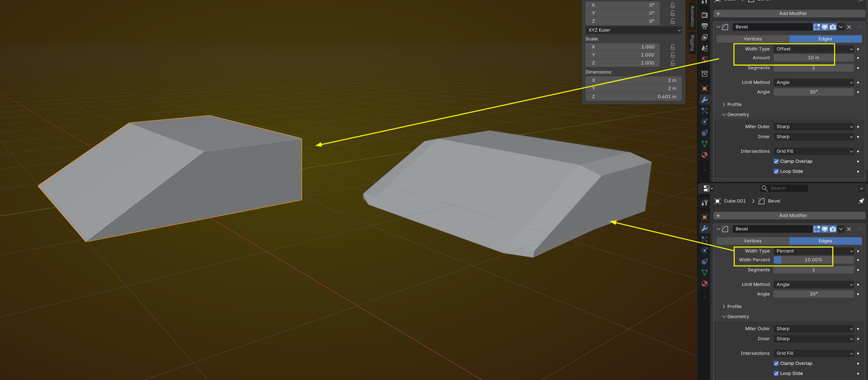Image resolution: width=868 pixels, height=380 pixels.
Task: Open Render properties tab in Offset bevel editor
Action: click(x=705, y=15)
